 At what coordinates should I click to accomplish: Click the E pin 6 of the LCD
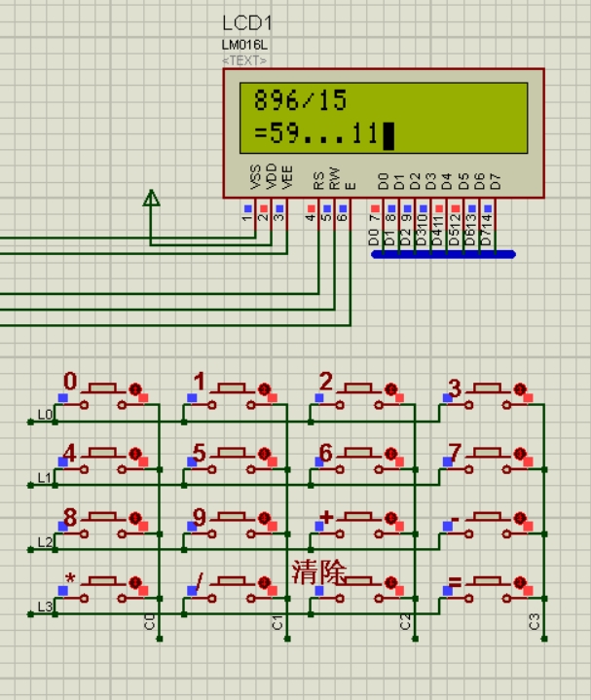[350, 214]
